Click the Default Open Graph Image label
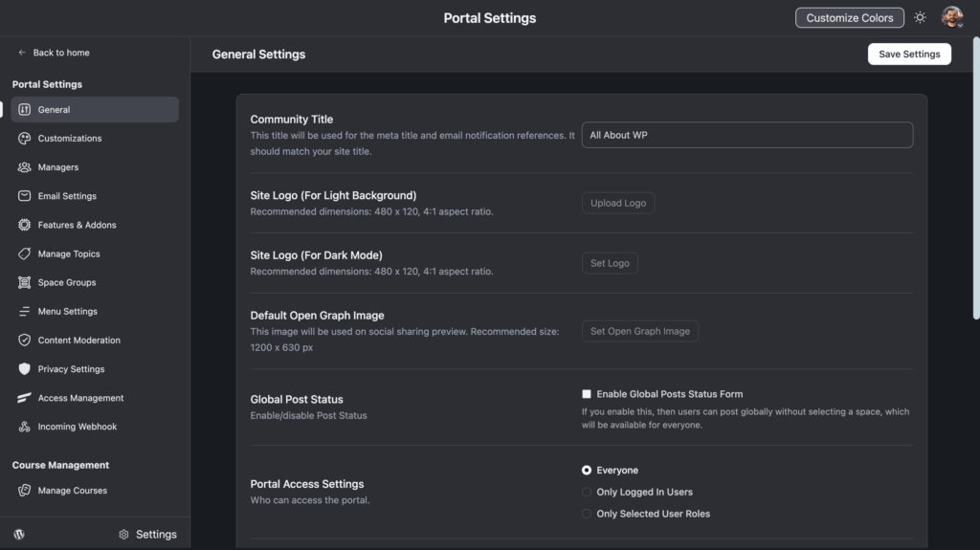This screenshot has height=550, width=980. [318, 316]
